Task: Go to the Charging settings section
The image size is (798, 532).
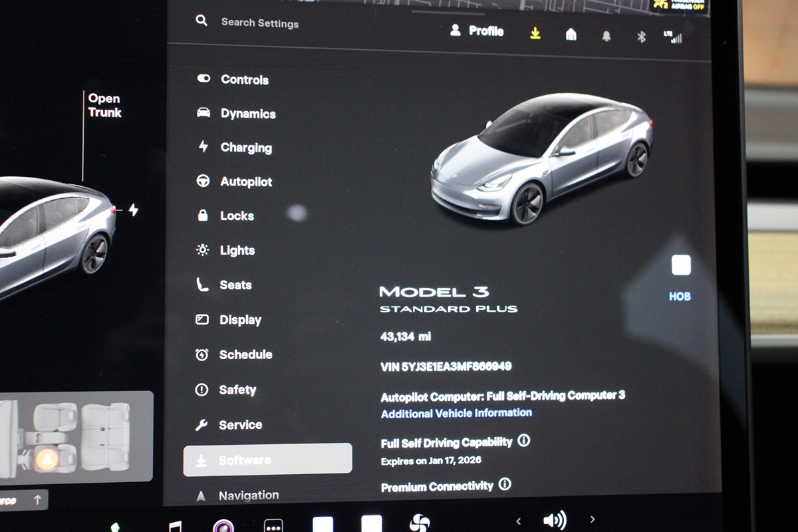Action: click(x=245, y=148)
